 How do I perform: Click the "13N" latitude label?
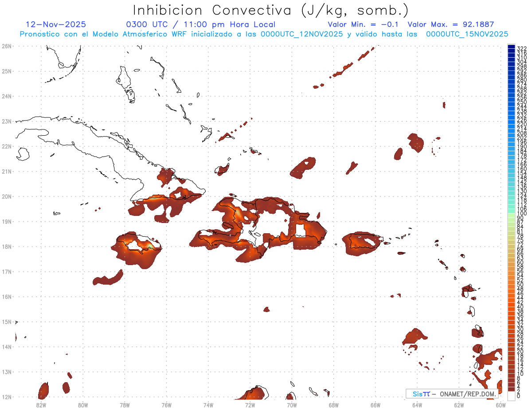click(6, 372)
